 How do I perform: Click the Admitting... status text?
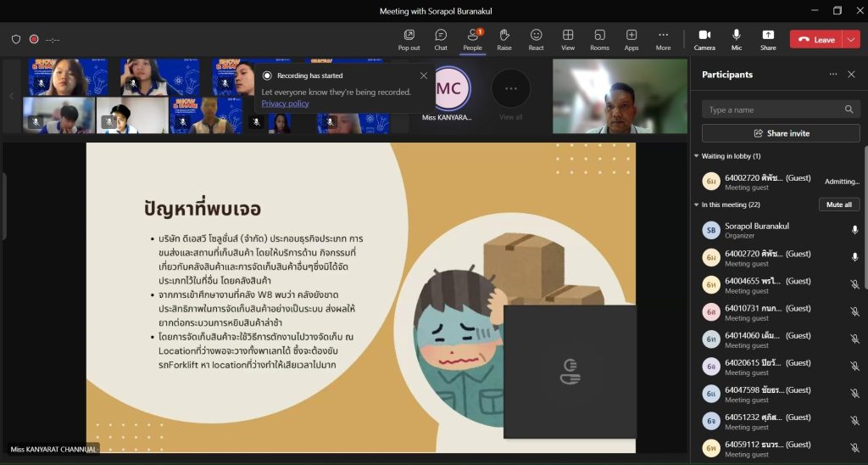click(842, 182)
